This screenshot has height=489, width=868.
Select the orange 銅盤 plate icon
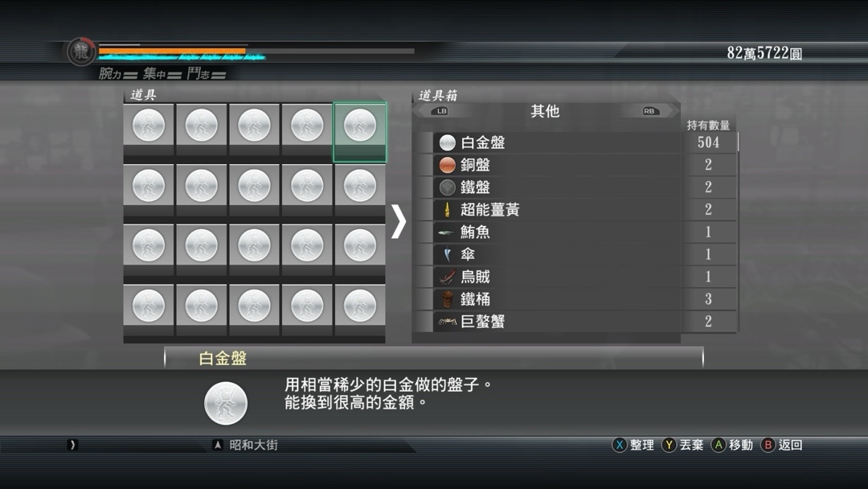tap(448, 165)
